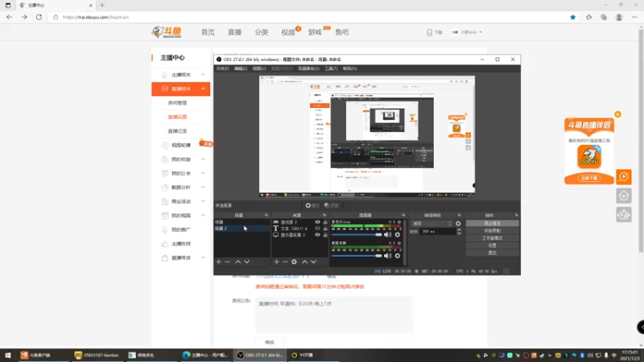Mute 桌面音频 speaker icon
Screen dimensions: 644x362
coord(387,256)
